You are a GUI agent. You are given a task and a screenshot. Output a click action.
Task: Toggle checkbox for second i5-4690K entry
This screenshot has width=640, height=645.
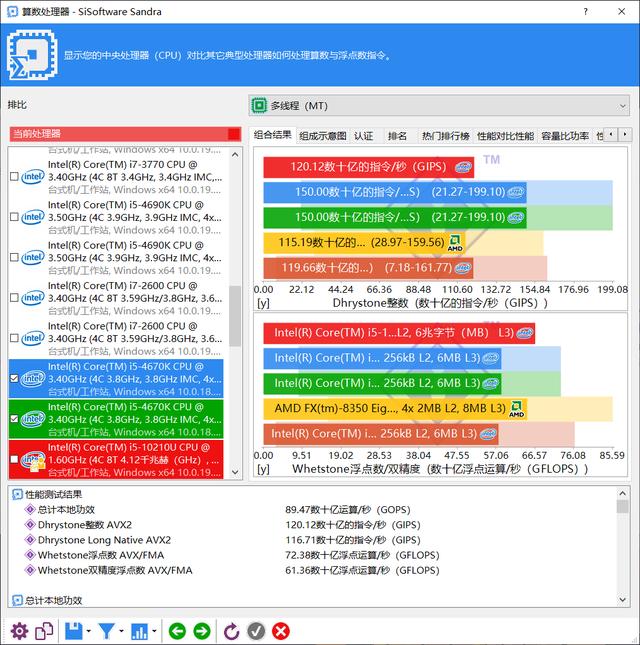[x=14, y=257]
